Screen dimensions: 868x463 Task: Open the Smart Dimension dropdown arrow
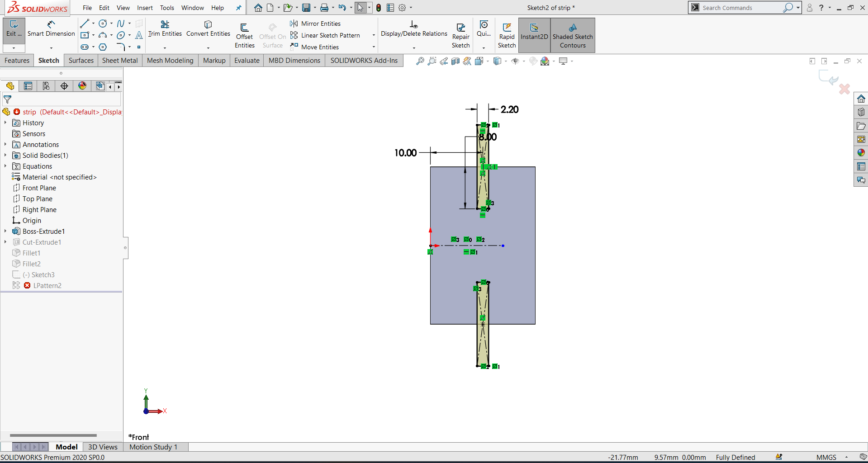[51, 47]
